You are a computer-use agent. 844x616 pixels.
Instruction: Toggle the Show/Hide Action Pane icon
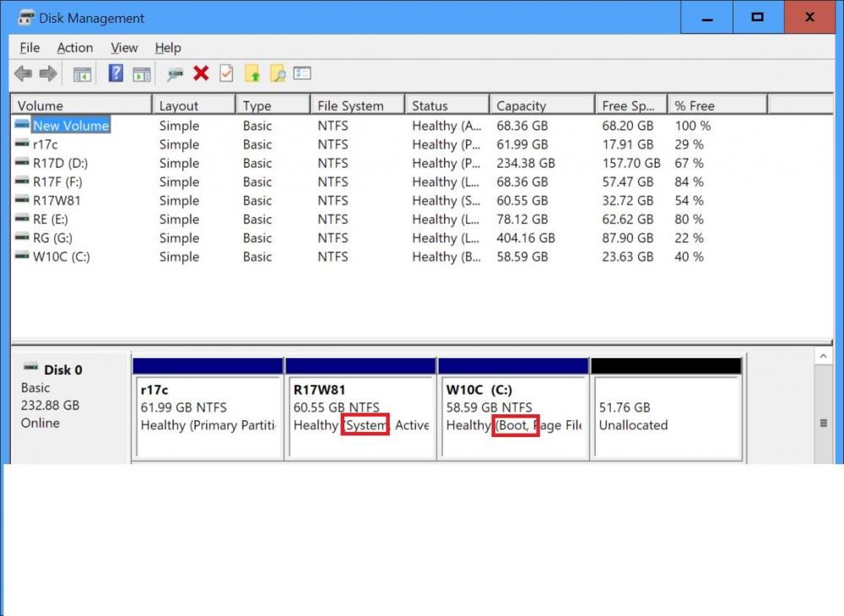point(142,74)
